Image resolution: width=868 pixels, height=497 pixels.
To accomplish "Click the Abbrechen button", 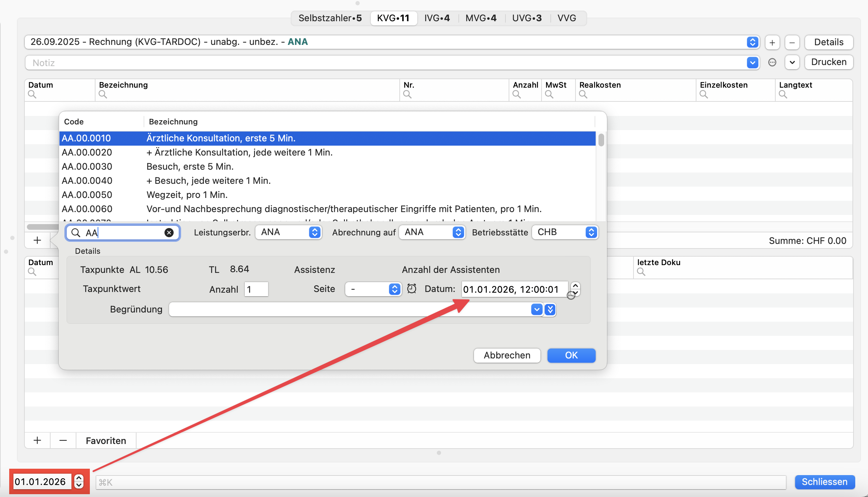I will coord(507,355).
